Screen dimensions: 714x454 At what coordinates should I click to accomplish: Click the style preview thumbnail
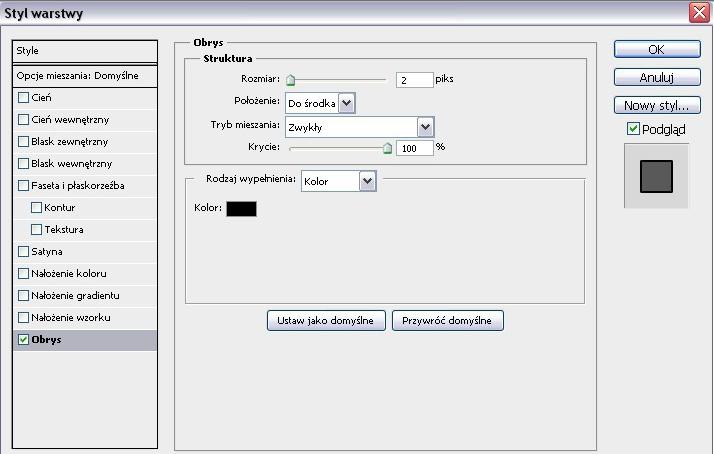tap(656, 176)
